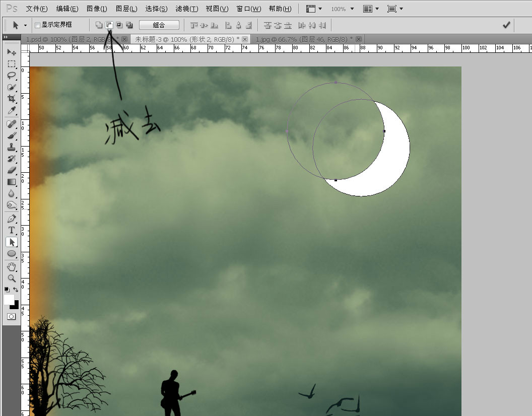Choose Subtract from shape area mode
This screenshot has height=416, width=532.
(109, 25)
